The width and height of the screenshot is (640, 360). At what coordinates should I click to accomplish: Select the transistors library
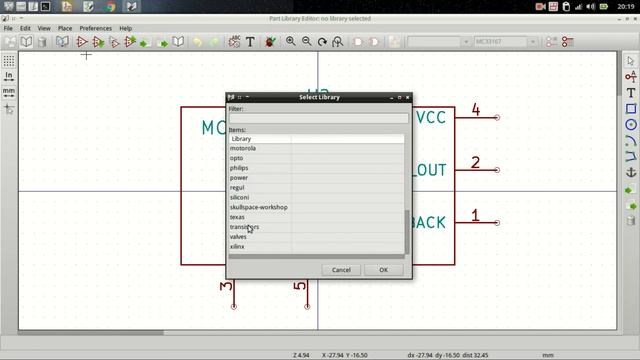(x=316, y=227)
